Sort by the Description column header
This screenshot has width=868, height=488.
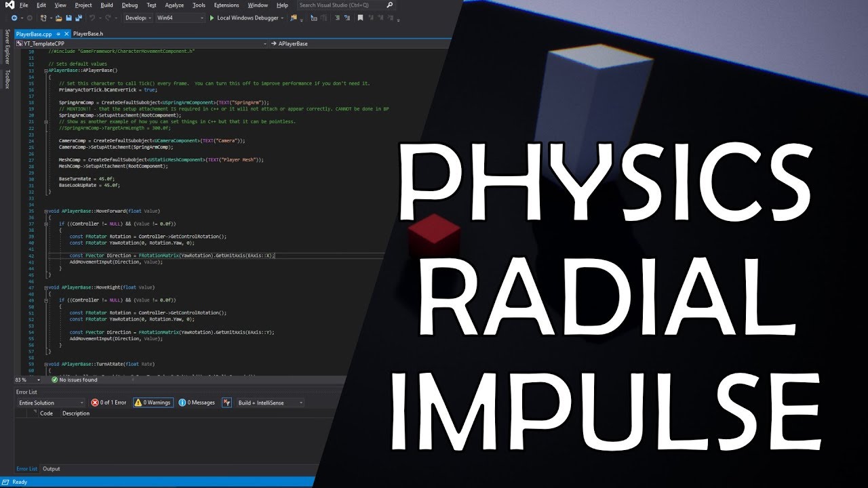[75, 413]
